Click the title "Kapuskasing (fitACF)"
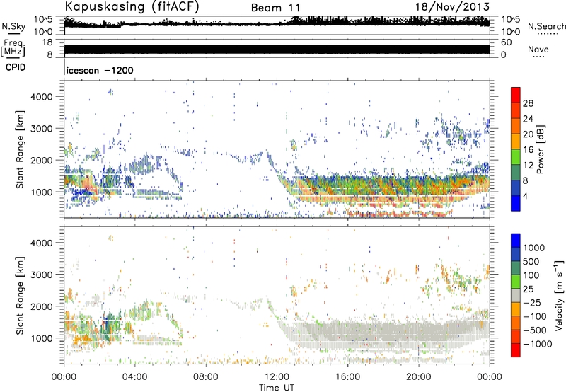 coord(132,6)
